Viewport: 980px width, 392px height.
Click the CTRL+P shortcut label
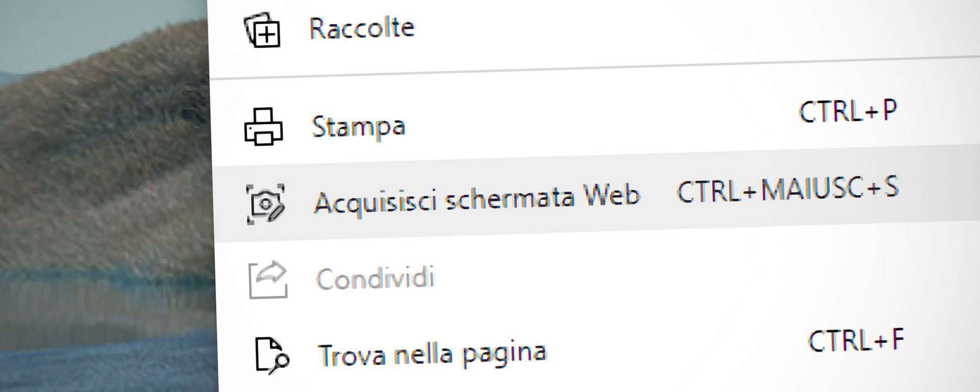coord(848,111)
